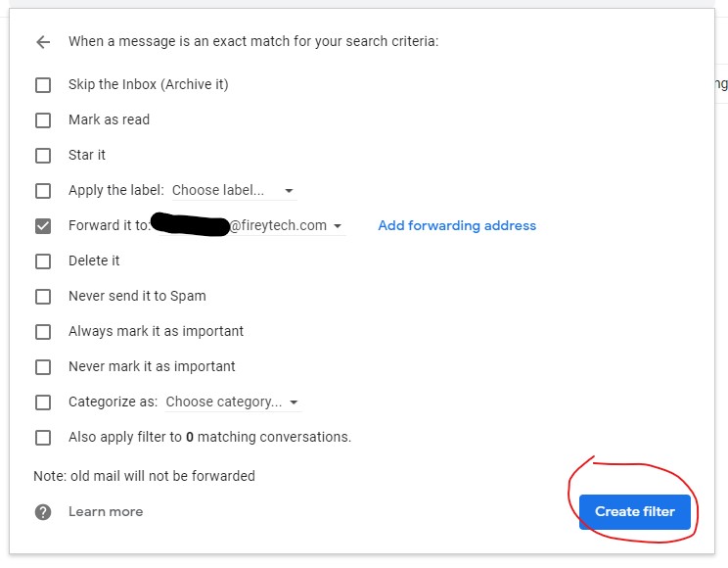Screen dimensions: 728x568
Task: Click Add forwarding address link
Action: point(457,225)
